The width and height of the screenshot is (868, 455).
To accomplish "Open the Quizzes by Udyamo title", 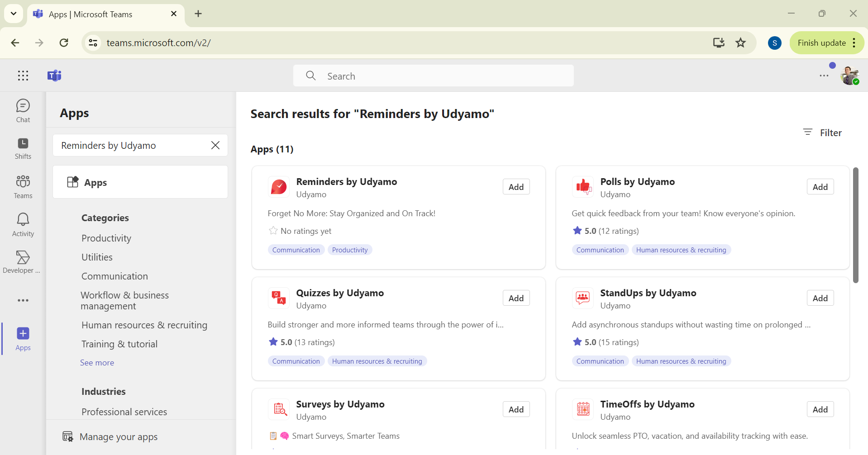I will (x=340, y=293).
